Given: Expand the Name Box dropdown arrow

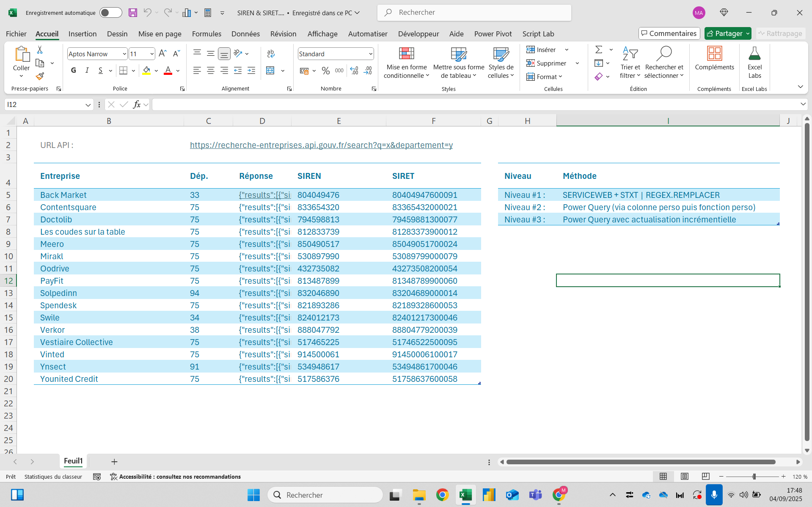Looking at the screenshot, I should coord(88,105).
